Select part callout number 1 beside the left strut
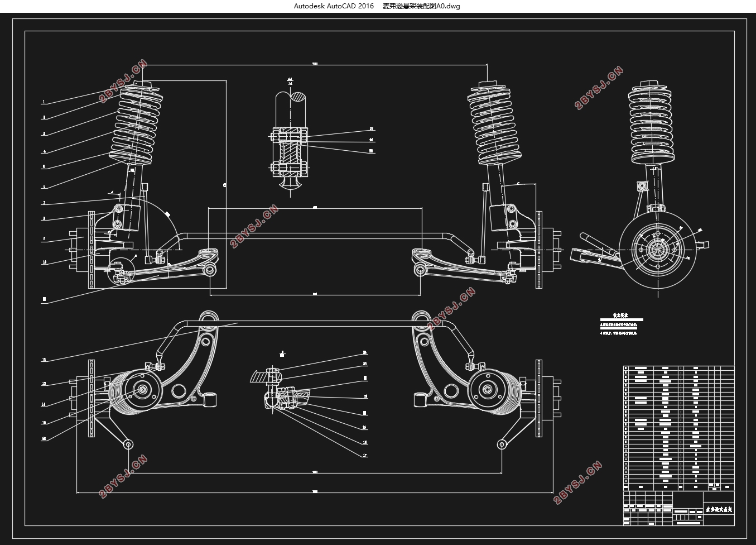Viewport: 756px width, 545px height. point(44,102)
